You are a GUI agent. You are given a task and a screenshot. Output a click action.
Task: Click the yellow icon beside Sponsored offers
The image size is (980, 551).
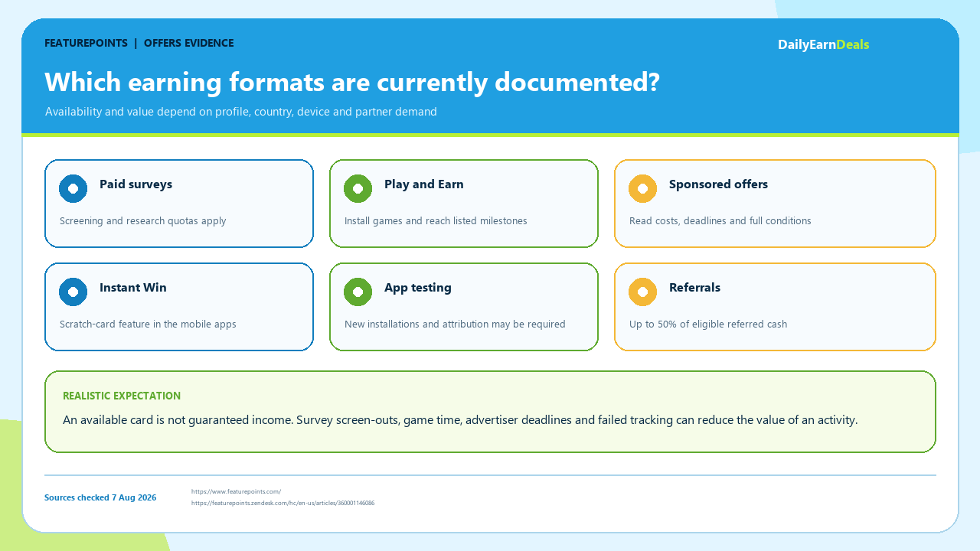(x=642, y=188)
